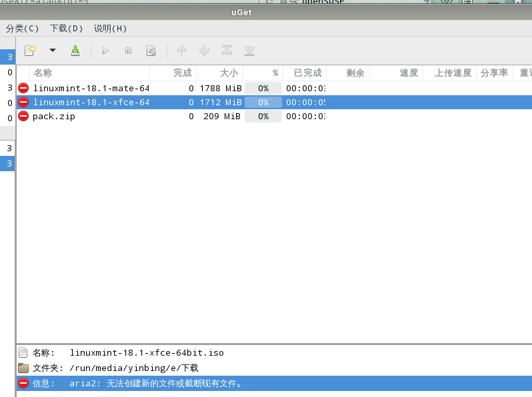
Task: Click the 上传速度 column header
Action: coord(450,73)
